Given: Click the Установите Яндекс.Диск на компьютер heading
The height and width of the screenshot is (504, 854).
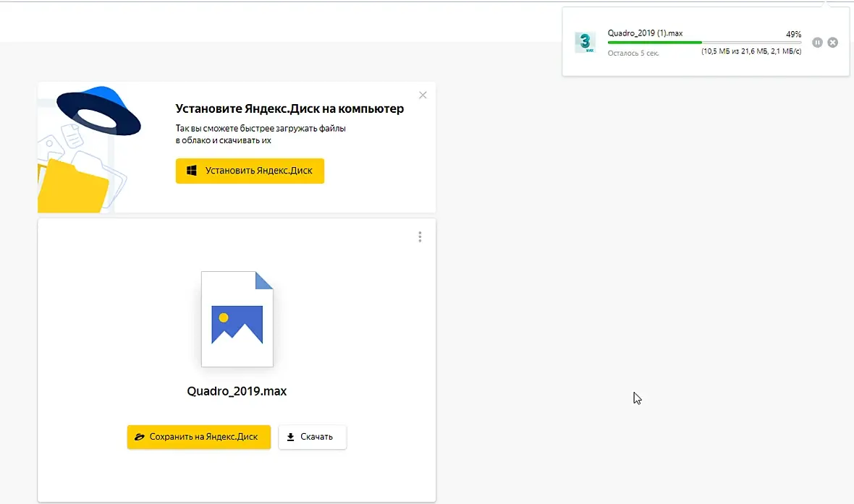Looking at the screenshot, I should tap(289, 109).
